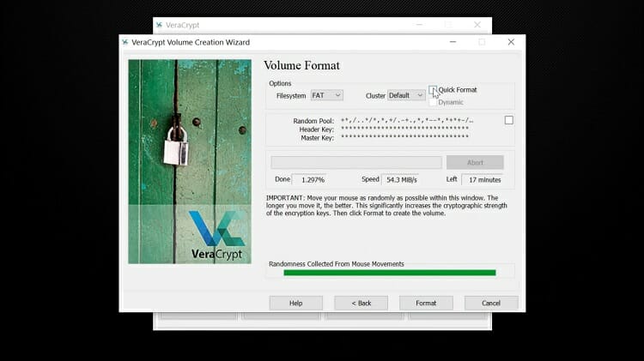
Task: Select the Speed value field
Action: tap(400, 179)
